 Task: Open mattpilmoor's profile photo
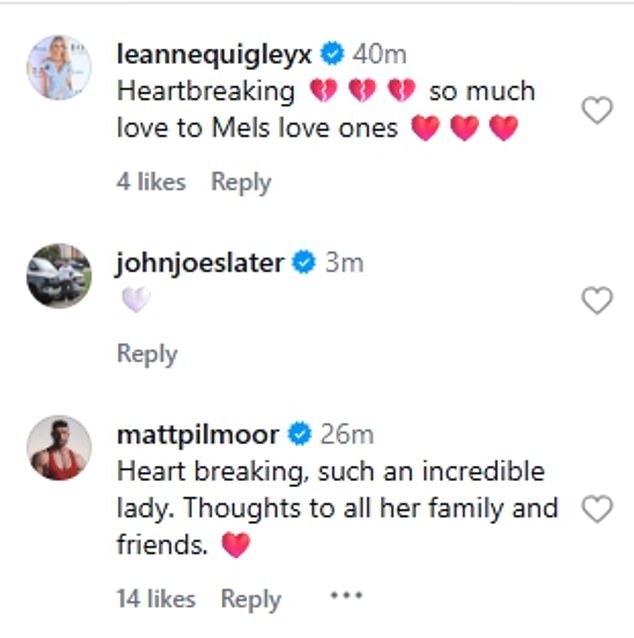click(x=58, y=448)
